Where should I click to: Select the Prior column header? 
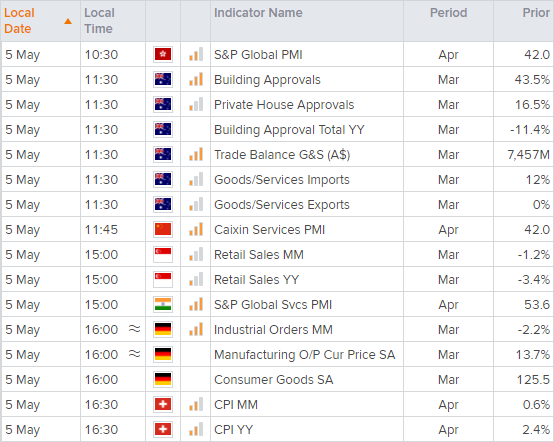click(536, 13)
